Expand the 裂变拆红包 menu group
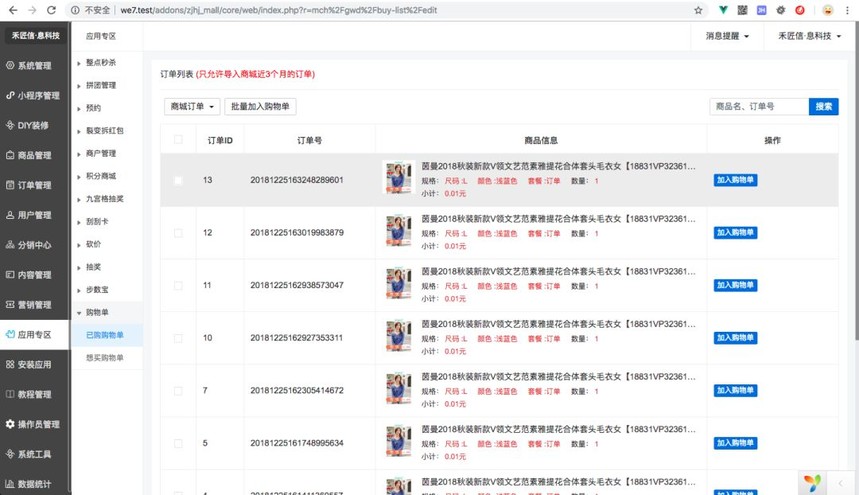Screen dimensions: 859x495 pyautogui.click(x=107, y=131)
